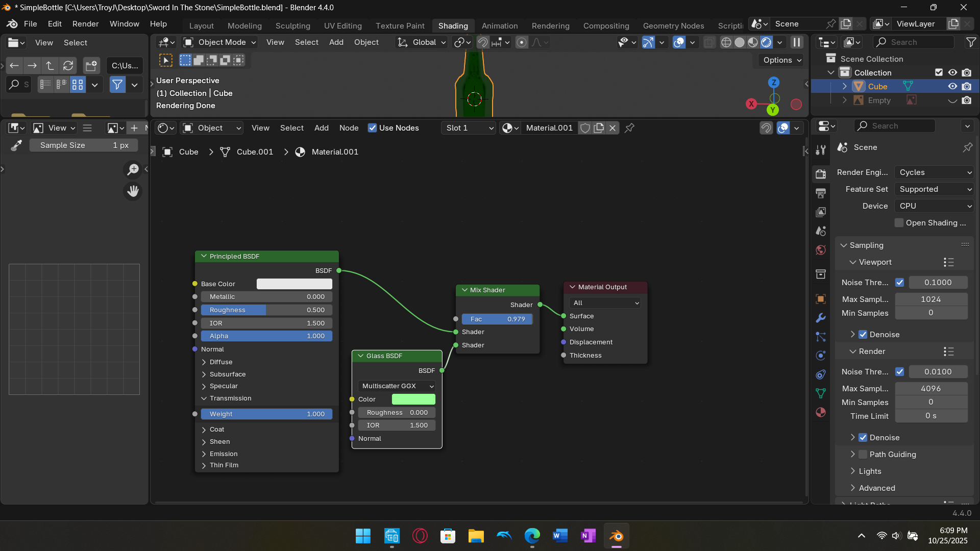Open the Modifiers properties wrench icon
This screenshot has height=551, width=980.
821,318
